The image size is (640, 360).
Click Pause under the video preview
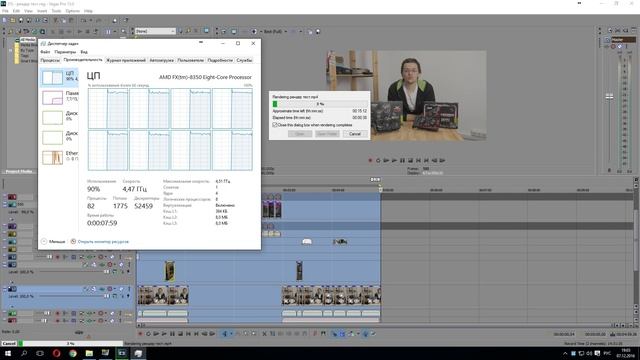pos(402,160)
